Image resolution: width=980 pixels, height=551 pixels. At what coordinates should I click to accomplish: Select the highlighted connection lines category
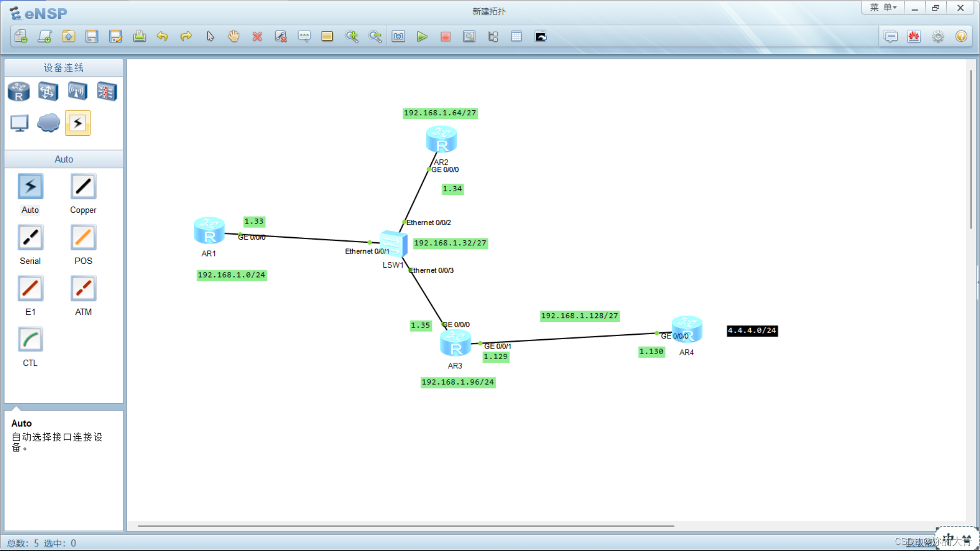point(78,123)
